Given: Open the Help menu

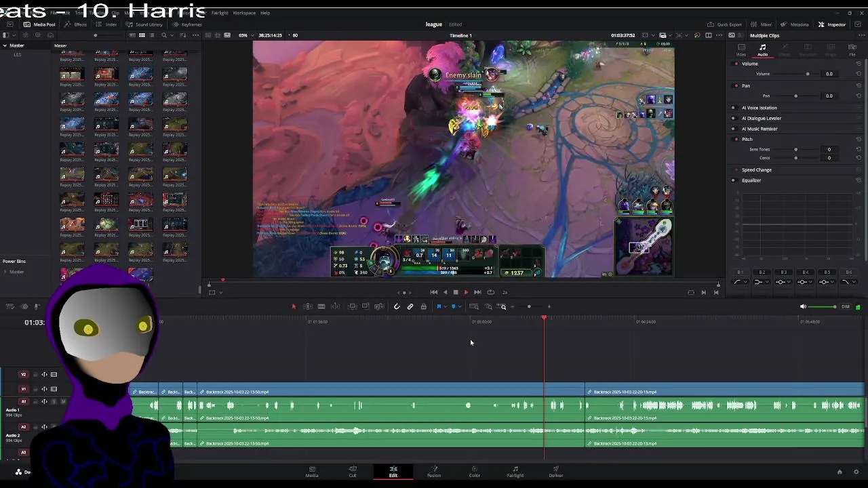Looking at the screenshot, I should click(x=265, y=13).
